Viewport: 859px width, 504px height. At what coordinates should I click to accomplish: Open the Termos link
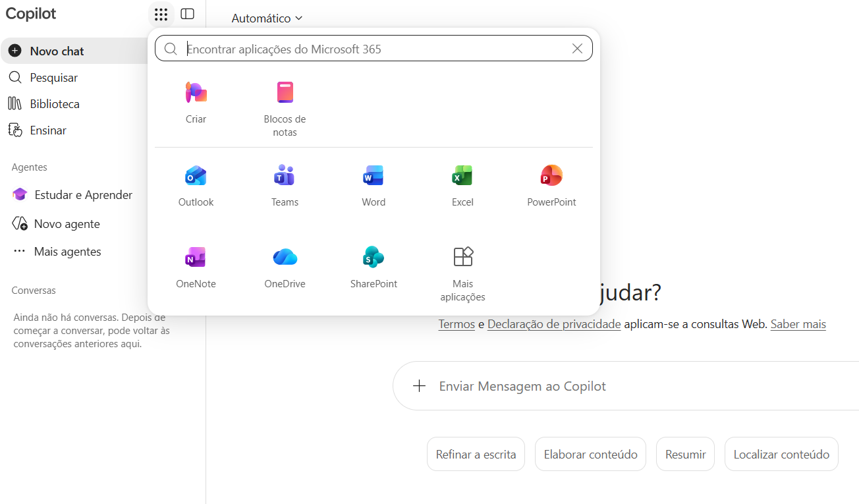457,324
